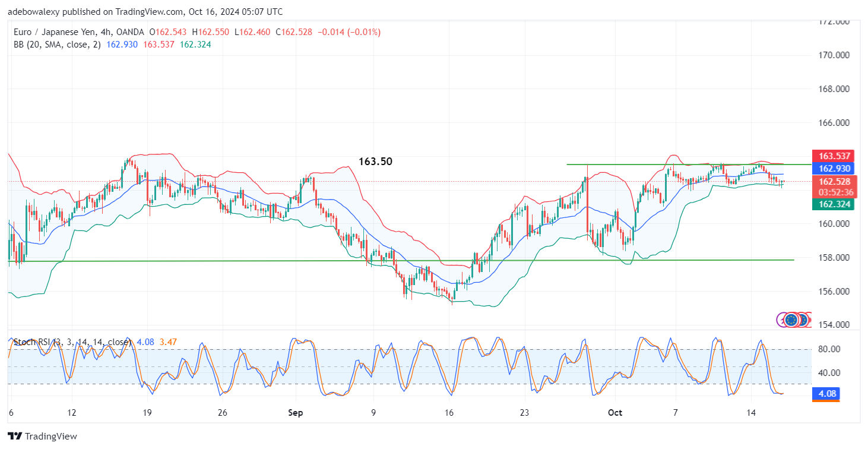Click the 166.000 price axis label
Viewport: 868px width, 449px height.
click(x=835, y=123)
